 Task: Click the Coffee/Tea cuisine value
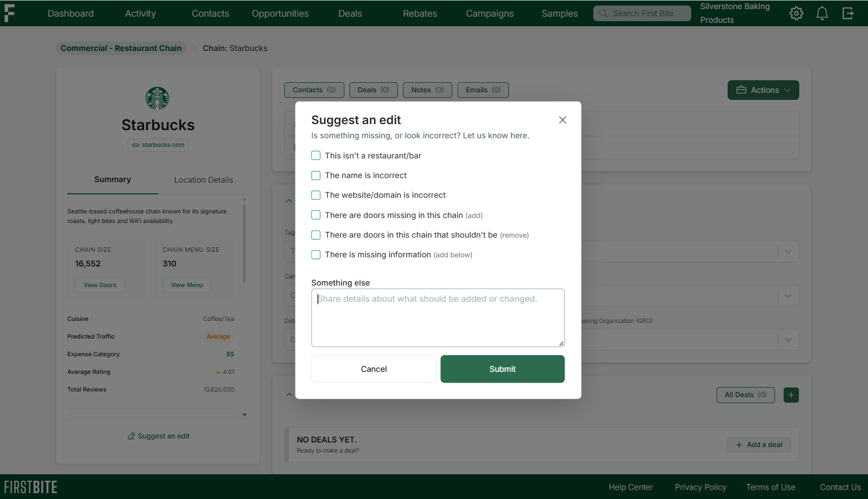click(219, 319)
